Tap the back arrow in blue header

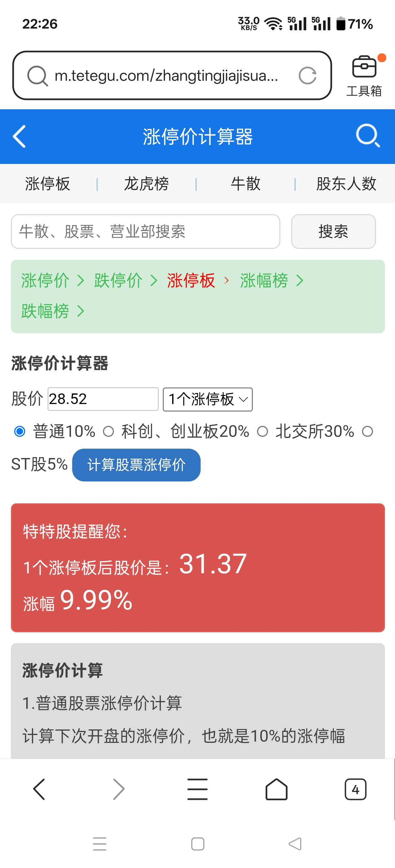coord(19,136)
